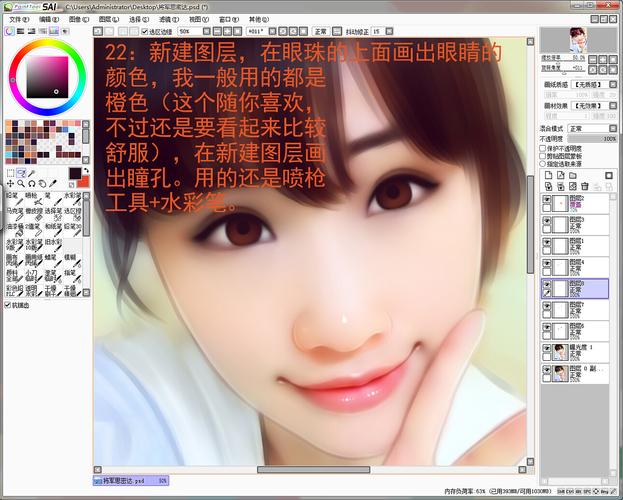Pick the eyedropper color picker tool
Viewport: 623px width, 500px height.
[54, 183]
